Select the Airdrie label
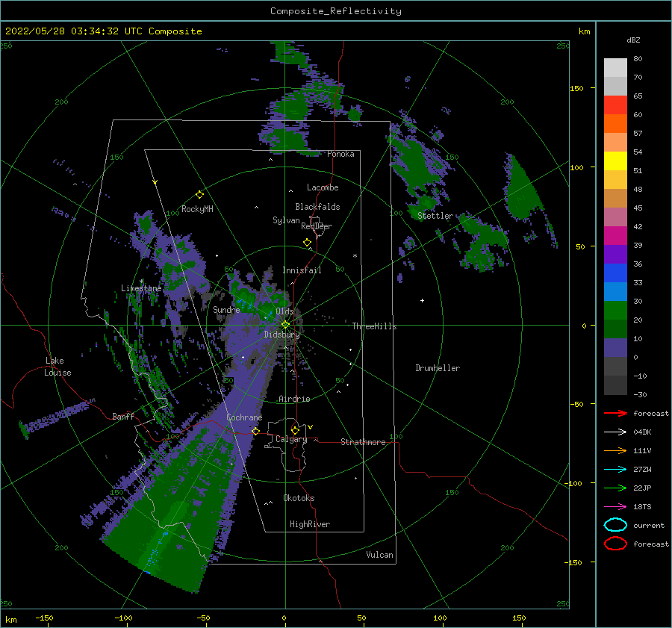Screen dimensions: 672x628 [x=294, y=399]
